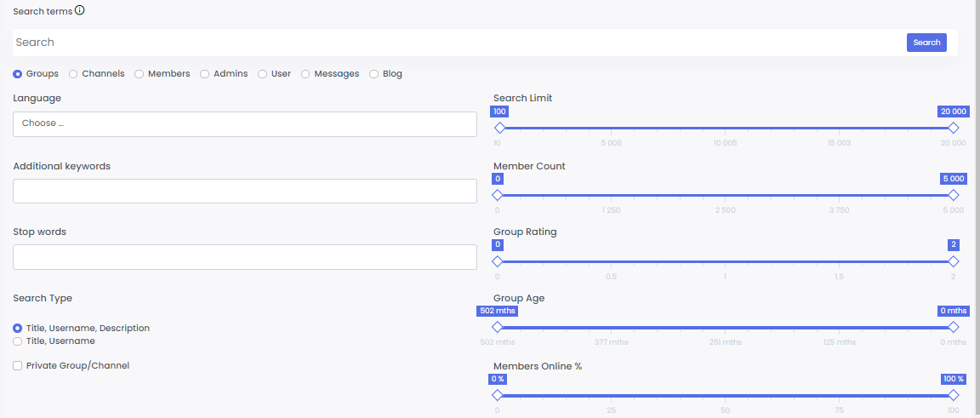This screenshot has width=980, height=418.
Task: Click the Search Limit left slider handle
Action: (x=499, y=128)
